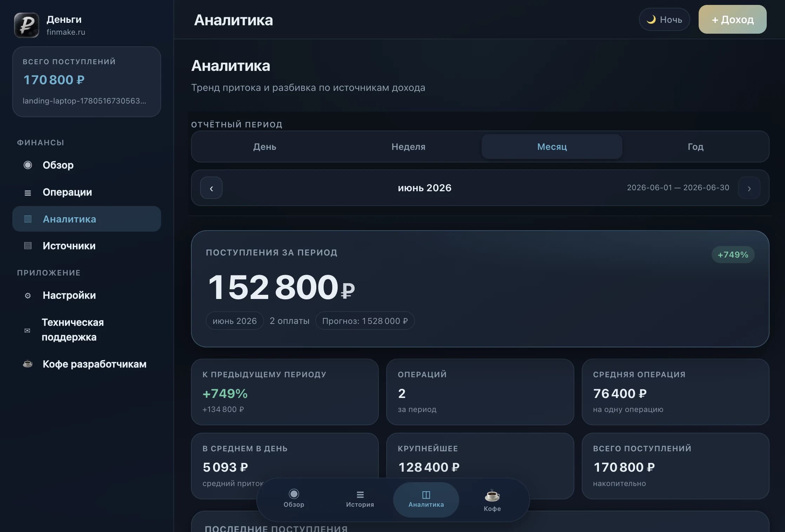Click the июнь 2026 period title

[424, 188]
